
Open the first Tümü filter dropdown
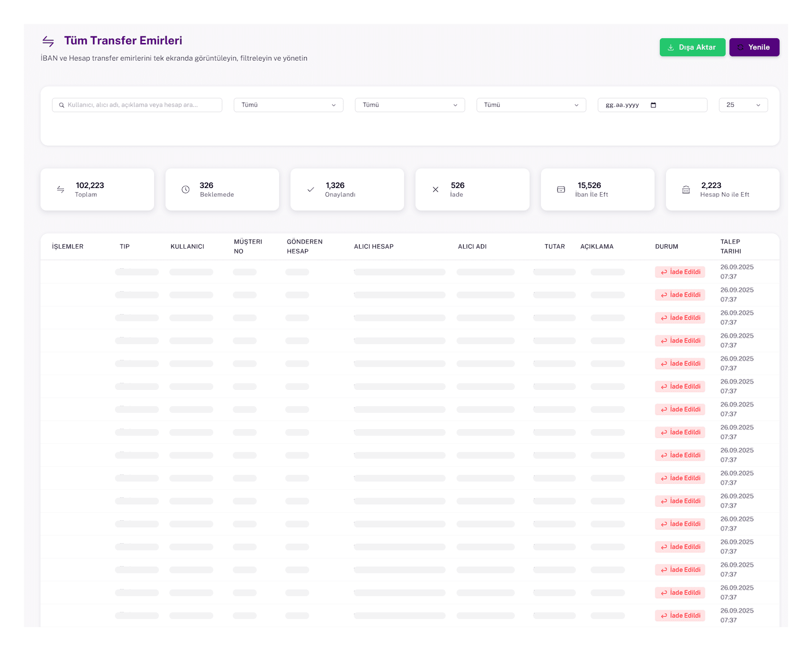[289, 105]
